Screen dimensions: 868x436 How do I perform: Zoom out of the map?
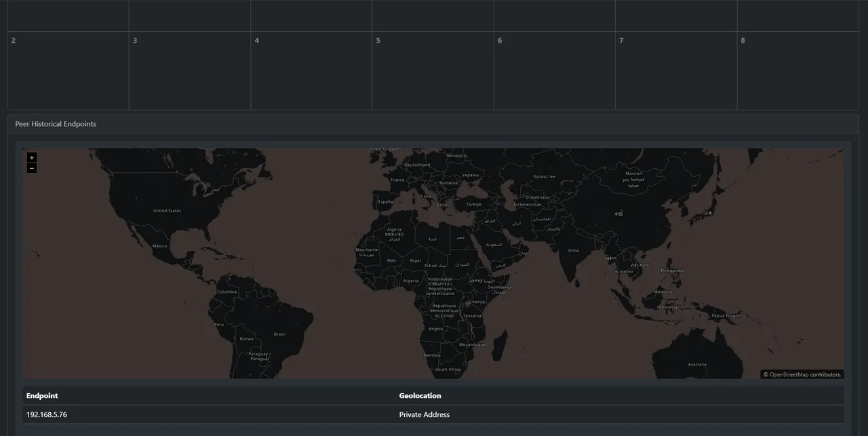point(32,168)
